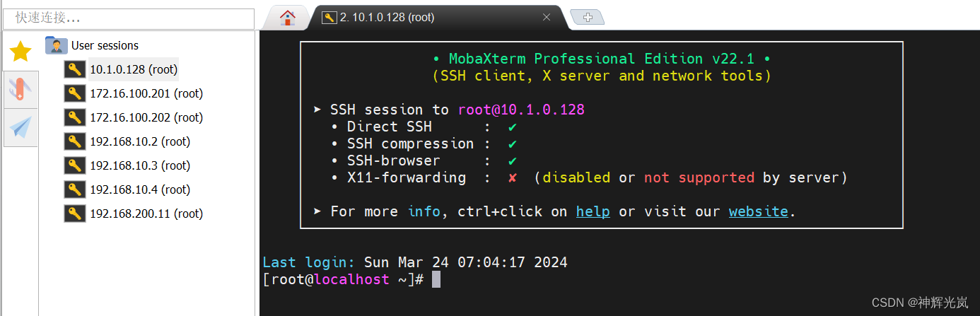Image resolution: width=980 pixels, height=316 pixels.
Task: Open the Tools sidebar tab with knife icon
Action: click(21, 89)
